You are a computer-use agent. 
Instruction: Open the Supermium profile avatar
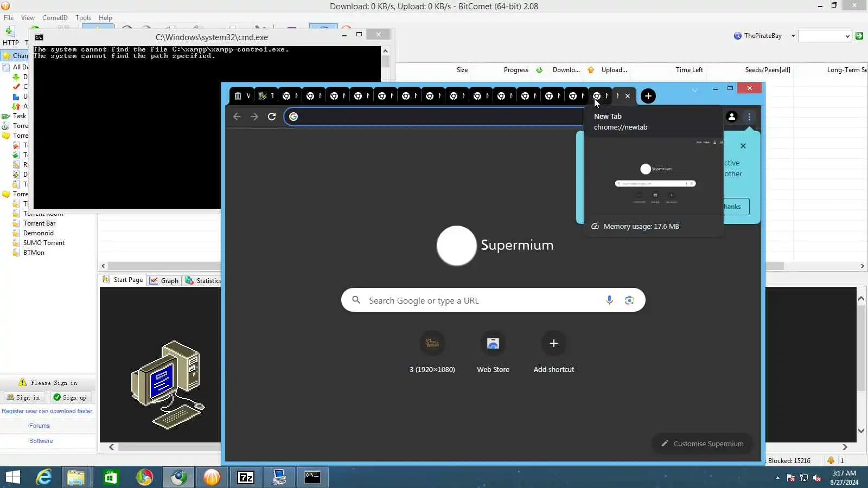click(x=732, y=117)
